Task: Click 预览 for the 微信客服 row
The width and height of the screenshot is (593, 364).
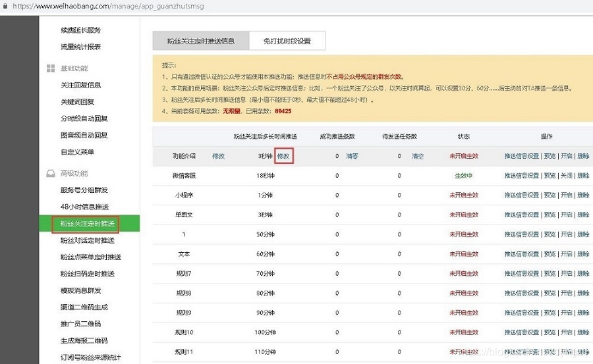Action: pos(550,176)
